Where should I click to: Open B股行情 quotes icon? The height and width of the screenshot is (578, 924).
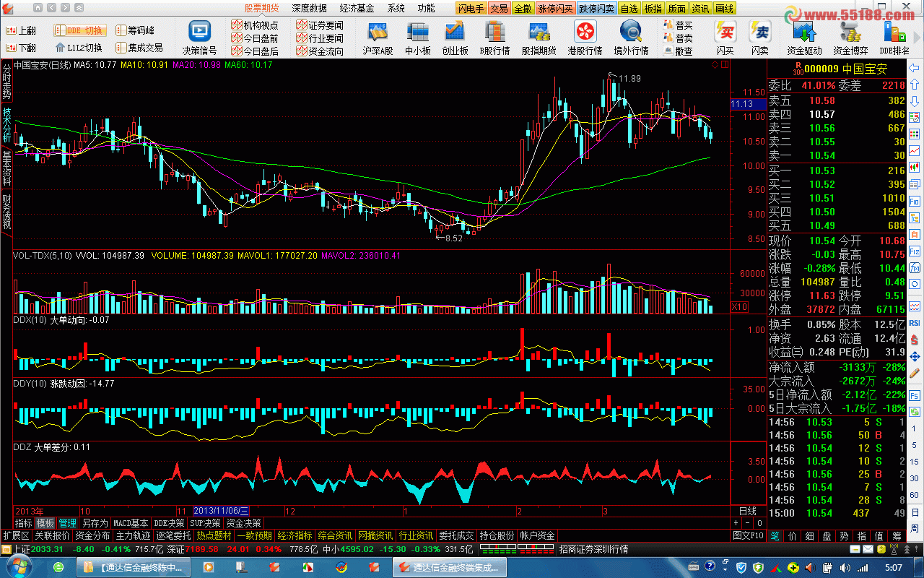coord(495,31)
